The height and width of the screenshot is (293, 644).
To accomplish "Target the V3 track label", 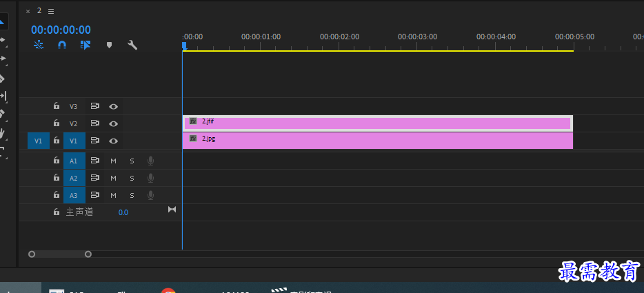I will coord(73,106).
